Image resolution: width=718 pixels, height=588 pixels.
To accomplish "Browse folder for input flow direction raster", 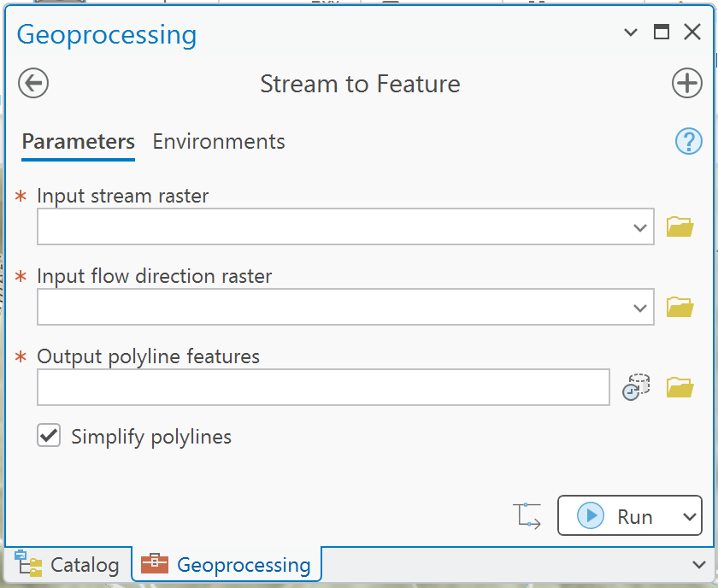I will pos(680,307).
